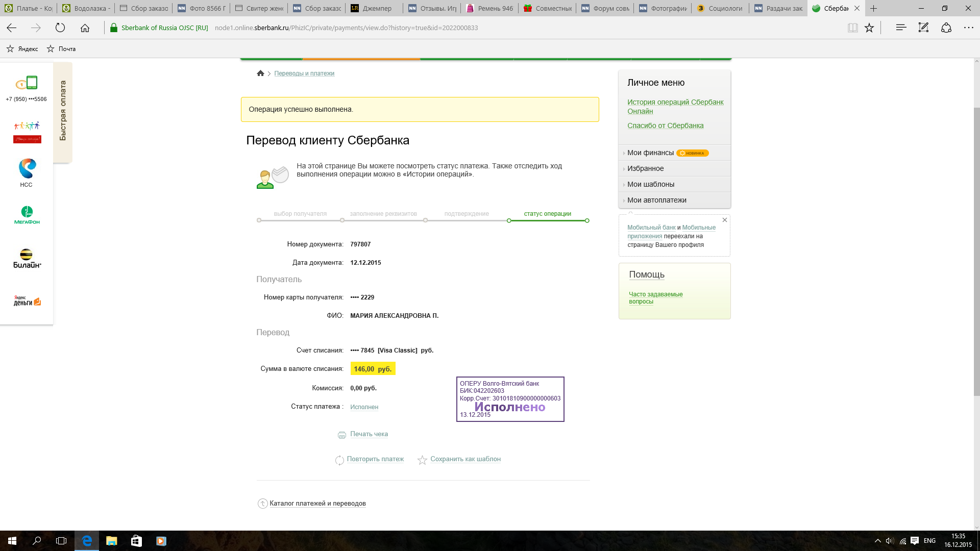Select the Yandex Money payment icon

pos(27,301)
